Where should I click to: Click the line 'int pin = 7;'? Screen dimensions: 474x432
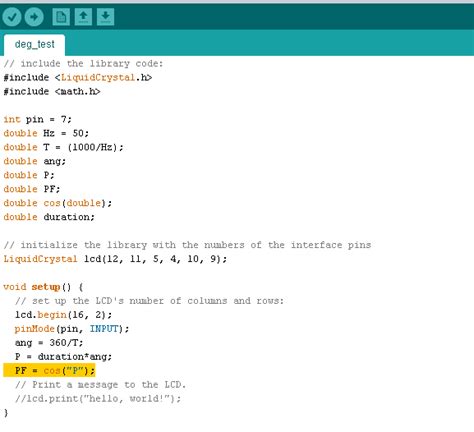[x=37, y=119]
